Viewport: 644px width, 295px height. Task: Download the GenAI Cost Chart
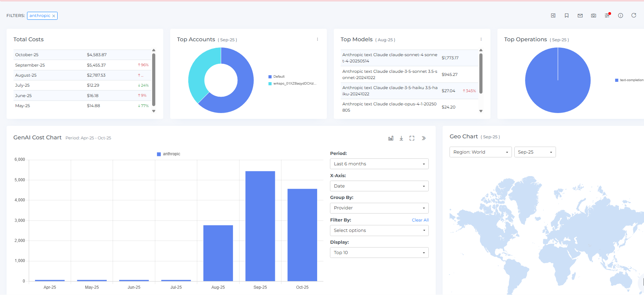[401, 138]
